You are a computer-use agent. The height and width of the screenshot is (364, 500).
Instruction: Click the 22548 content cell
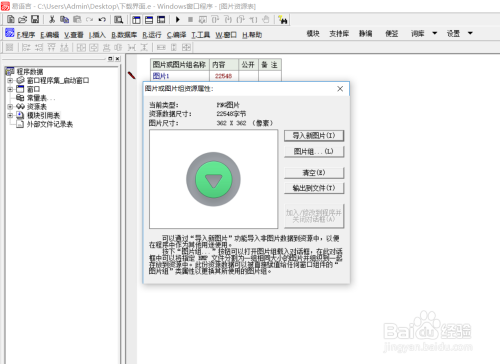pos(224,76)
